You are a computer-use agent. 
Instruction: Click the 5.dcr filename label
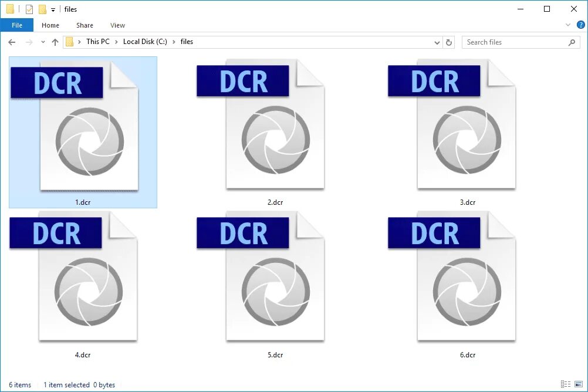(275, 354)
